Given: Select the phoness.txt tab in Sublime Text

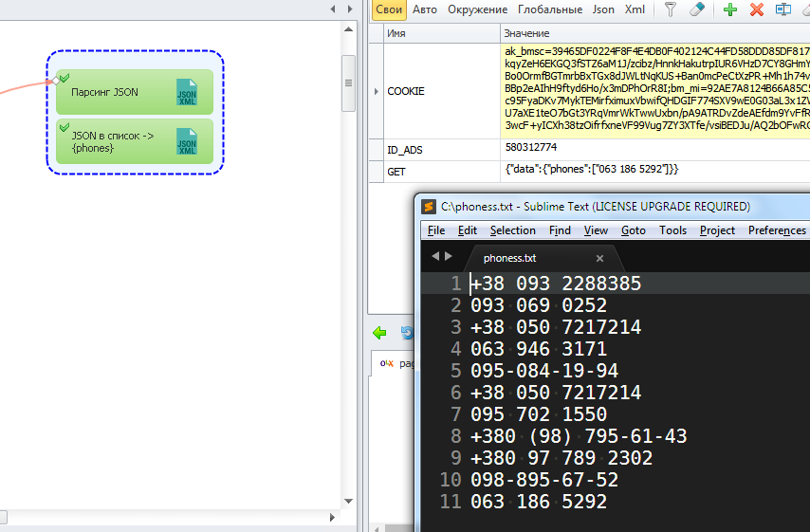Looking at the screenshot, I should [545, 258].
